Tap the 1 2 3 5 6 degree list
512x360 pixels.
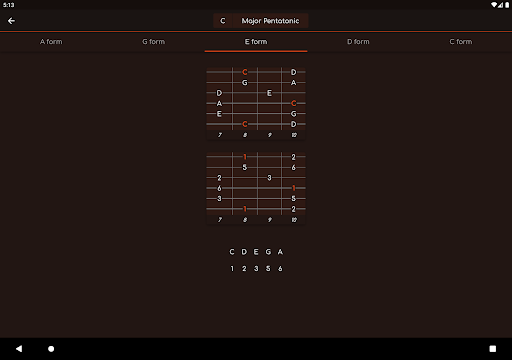coord(256,269)
